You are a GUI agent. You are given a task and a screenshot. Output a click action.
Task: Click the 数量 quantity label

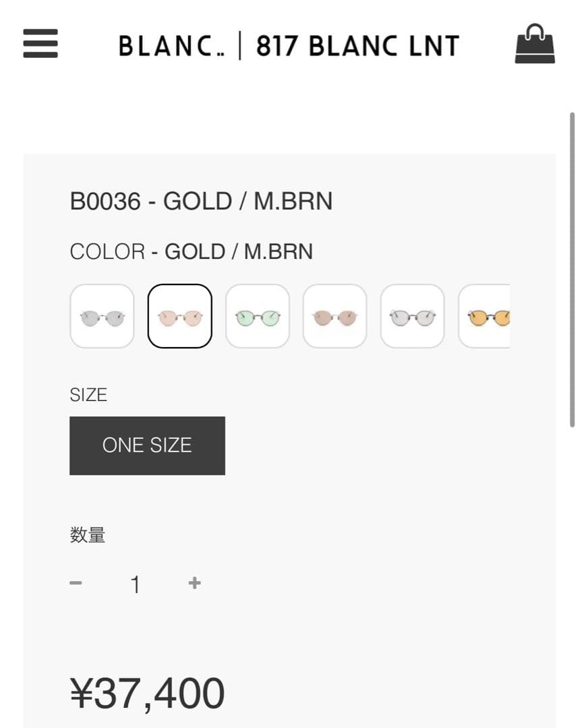pyautogui.click(x=88, y=534)
